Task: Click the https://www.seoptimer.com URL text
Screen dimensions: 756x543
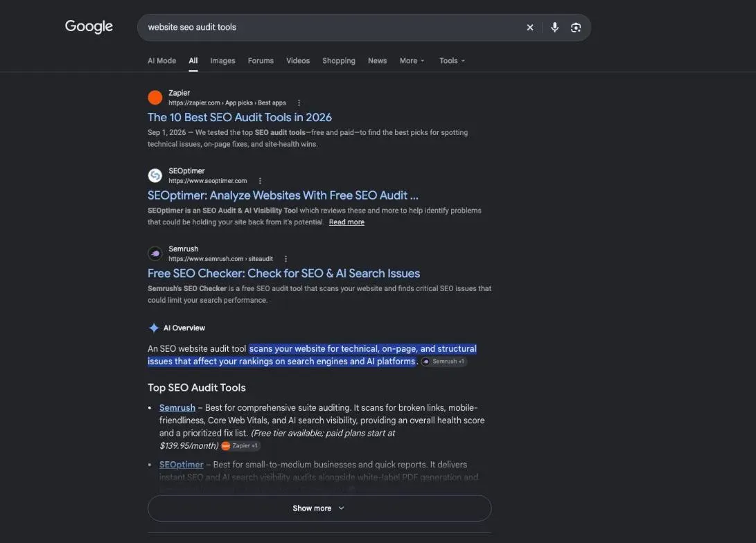Action: click(207, 181)
